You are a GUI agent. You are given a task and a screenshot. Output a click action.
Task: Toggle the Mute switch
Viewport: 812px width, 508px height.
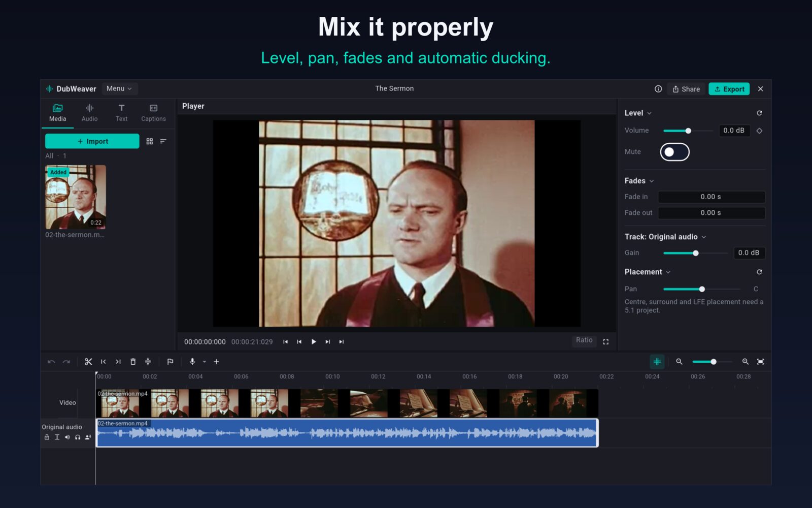tap(674, 152)
